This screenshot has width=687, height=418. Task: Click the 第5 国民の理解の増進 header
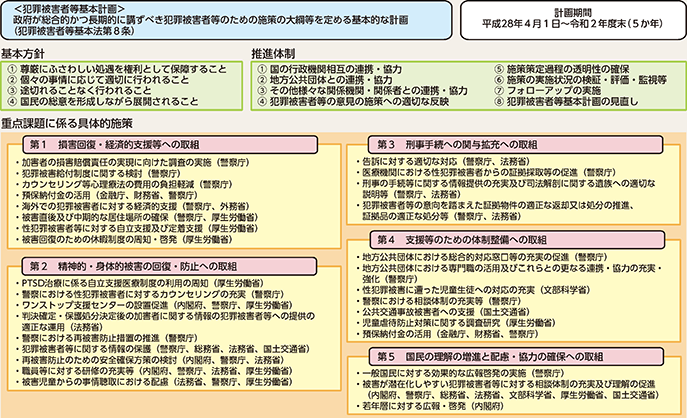[x=517, y=357]
